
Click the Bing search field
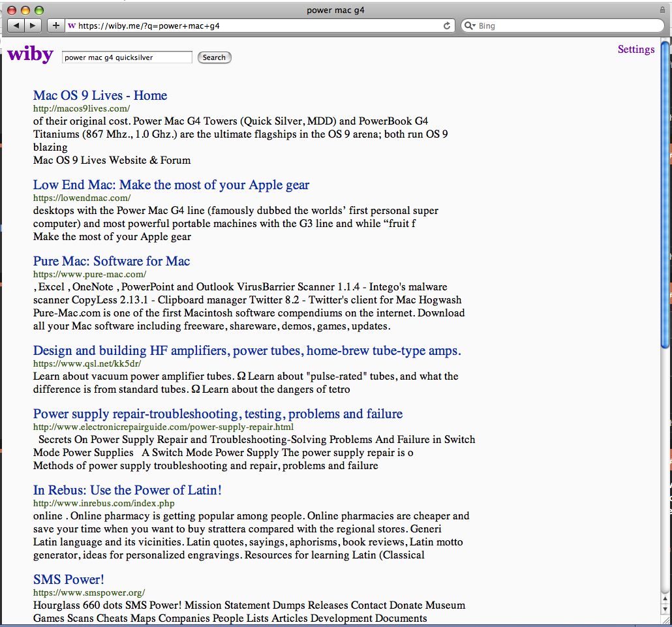(562, 25)
